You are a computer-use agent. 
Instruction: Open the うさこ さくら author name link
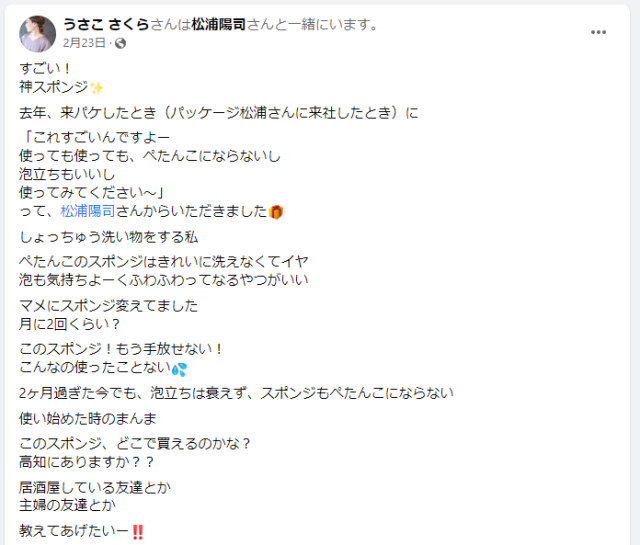point(106,24)
